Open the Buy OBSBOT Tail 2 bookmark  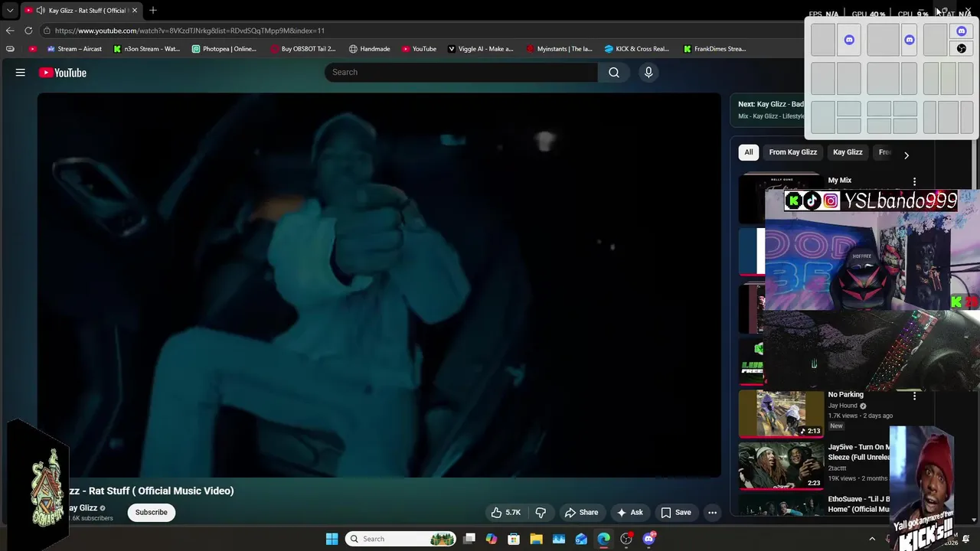[303, 49]
